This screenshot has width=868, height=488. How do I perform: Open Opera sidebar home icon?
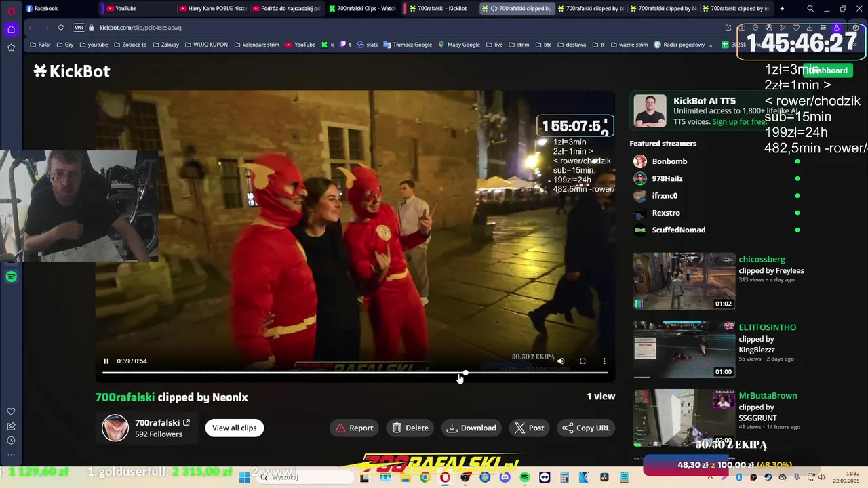11,29
